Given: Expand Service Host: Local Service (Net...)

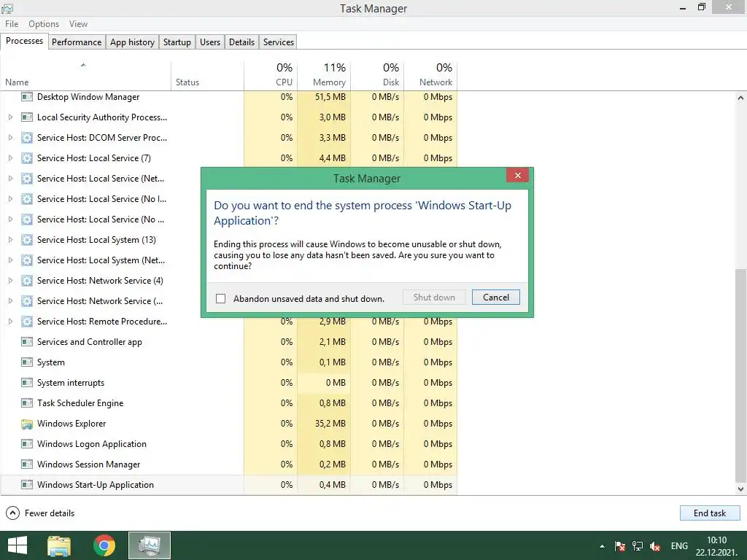Looking at the screenshot, I should [x=10, y=179].
